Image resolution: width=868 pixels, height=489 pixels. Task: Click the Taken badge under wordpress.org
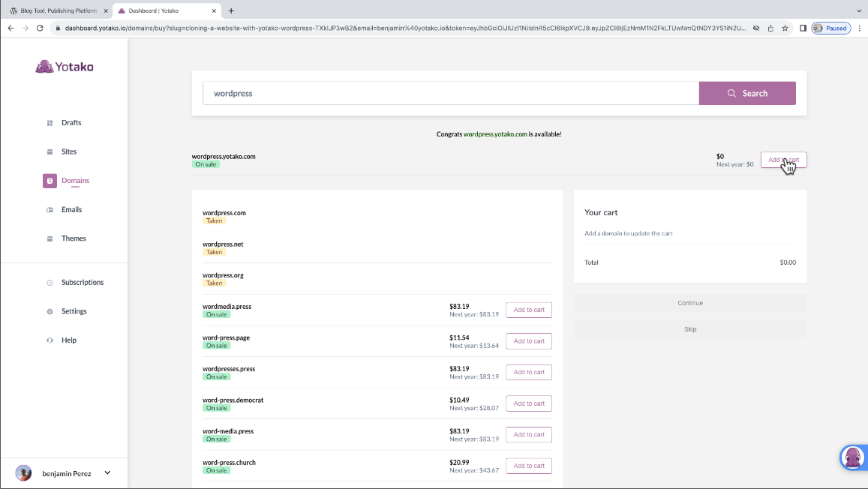(x=215, y=283)
